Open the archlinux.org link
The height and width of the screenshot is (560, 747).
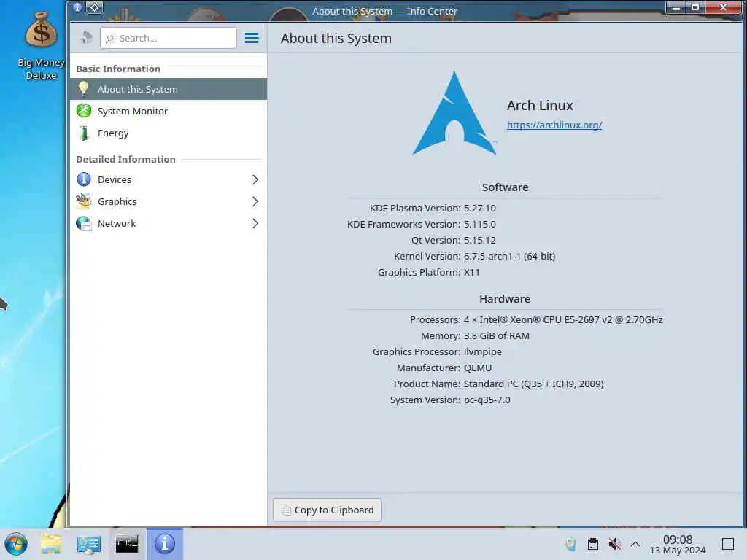554,125
